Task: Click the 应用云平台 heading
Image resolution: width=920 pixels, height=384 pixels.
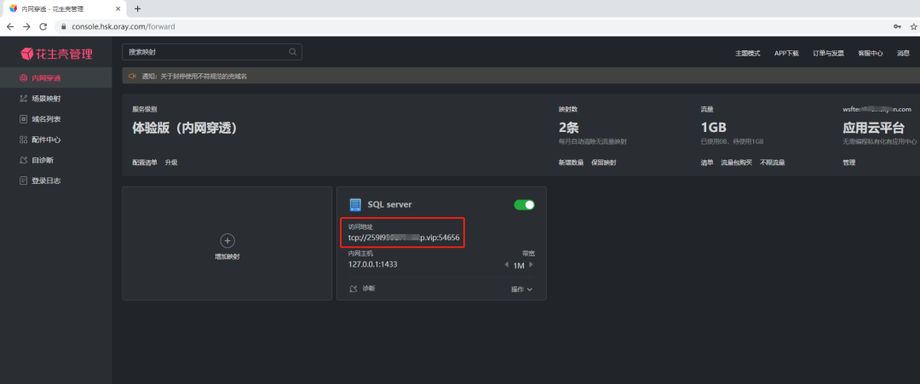Action: 874,128
